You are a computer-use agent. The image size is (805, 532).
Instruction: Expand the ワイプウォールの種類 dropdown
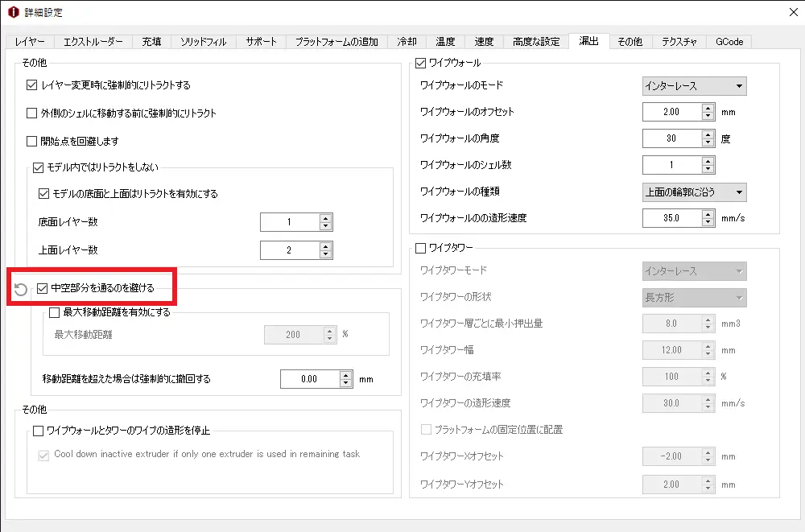tap(694, 192)
